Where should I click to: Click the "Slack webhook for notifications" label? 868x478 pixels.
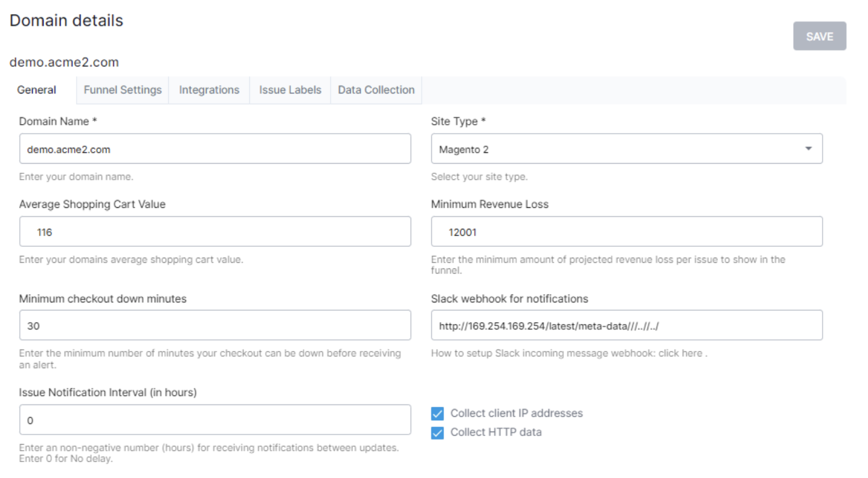[509, 299]
